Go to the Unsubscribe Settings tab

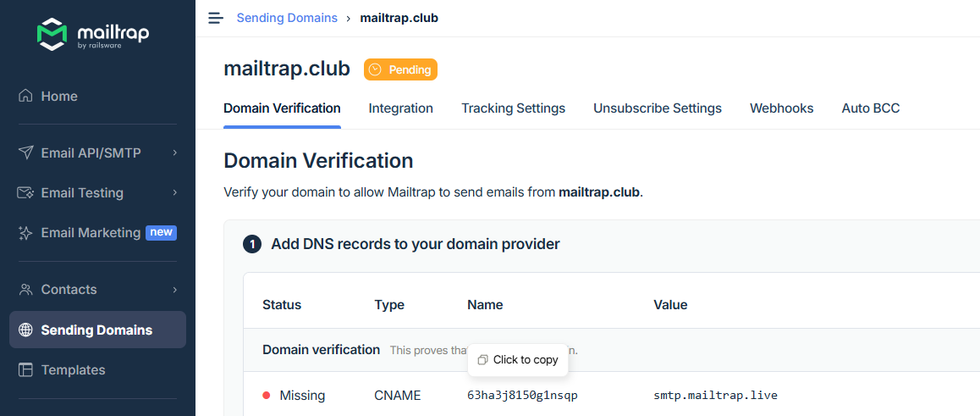(x=657, y=108)
